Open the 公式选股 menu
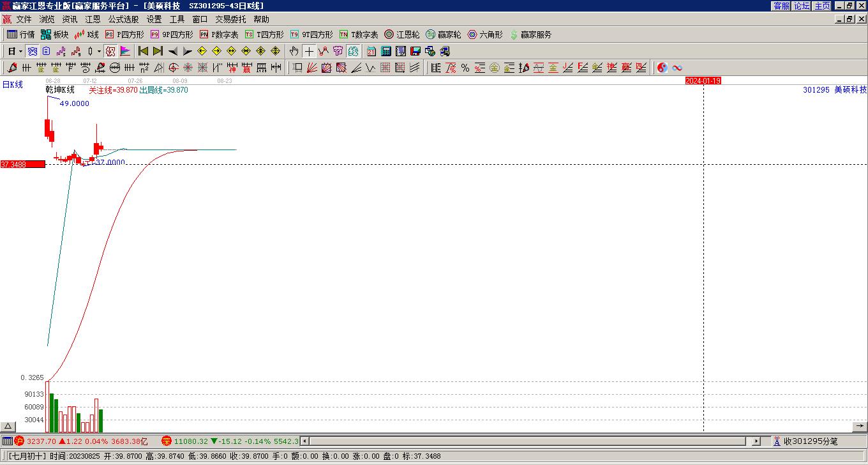Image resolution: width=868 pixels, height=465 pixels. click(123, 20)
